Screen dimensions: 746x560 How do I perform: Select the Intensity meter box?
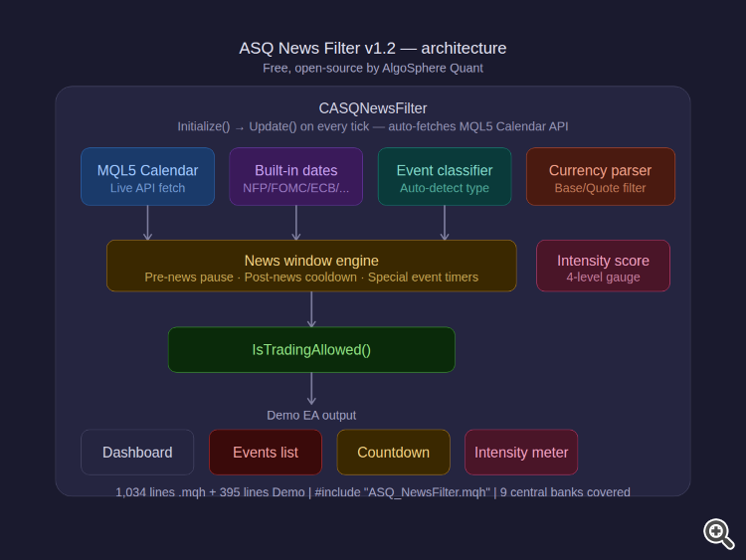521,452
